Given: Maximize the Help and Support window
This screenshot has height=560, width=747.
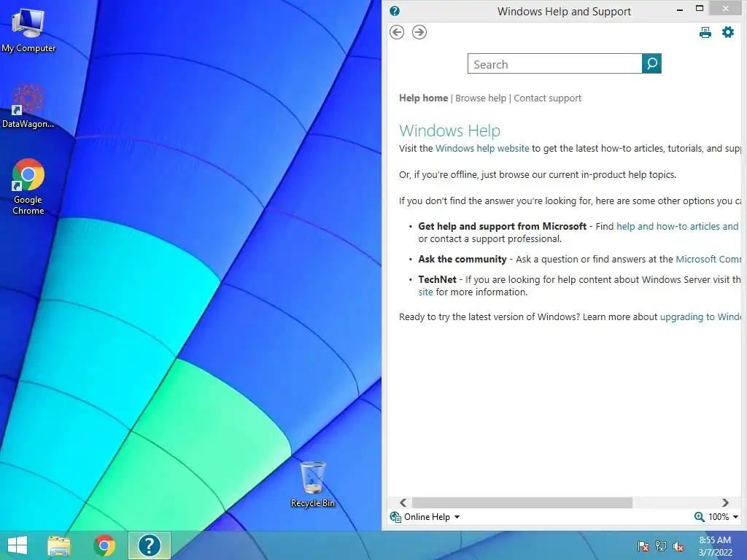Looking at the screenshot, I should 700,8.
